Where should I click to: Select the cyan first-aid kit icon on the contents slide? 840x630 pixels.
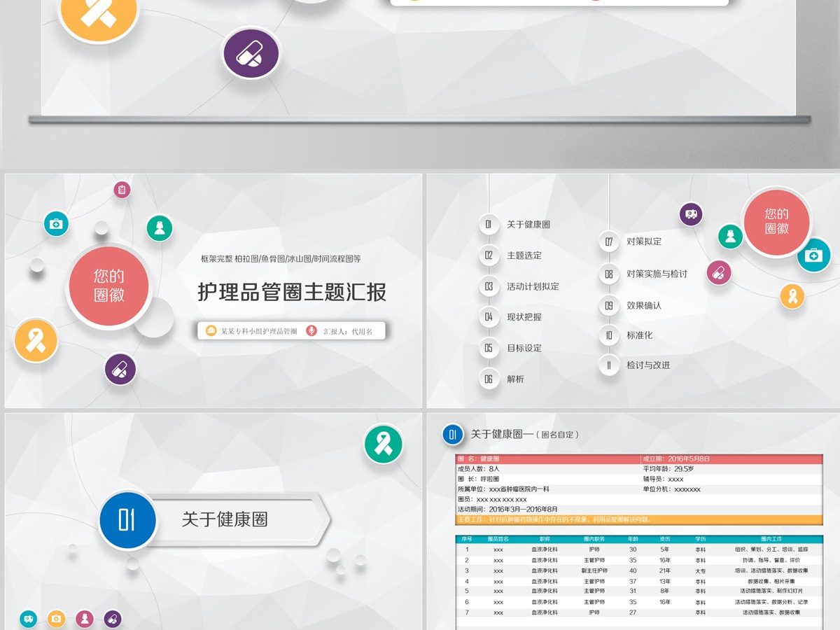click(813, 255)
